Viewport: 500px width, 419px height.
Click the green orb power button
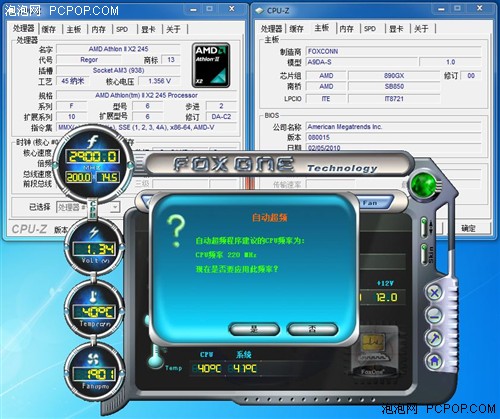424,185
